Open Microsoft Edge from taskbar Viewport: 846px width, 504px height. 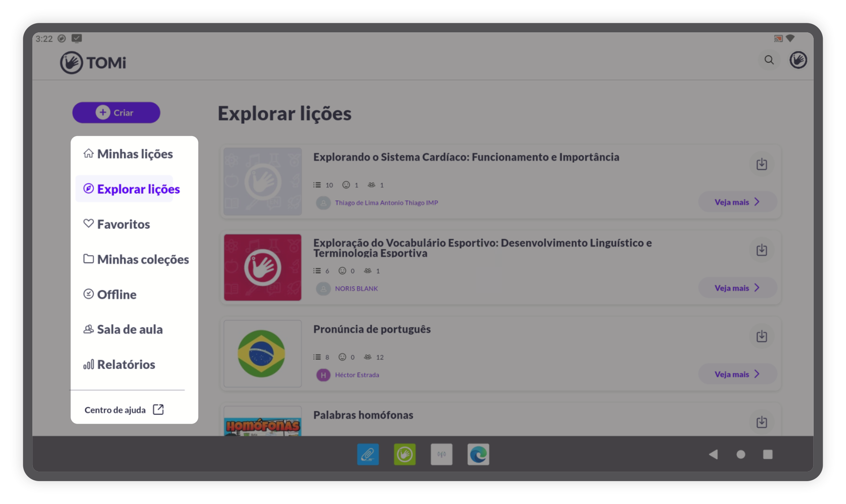click(x=478, y=454)
